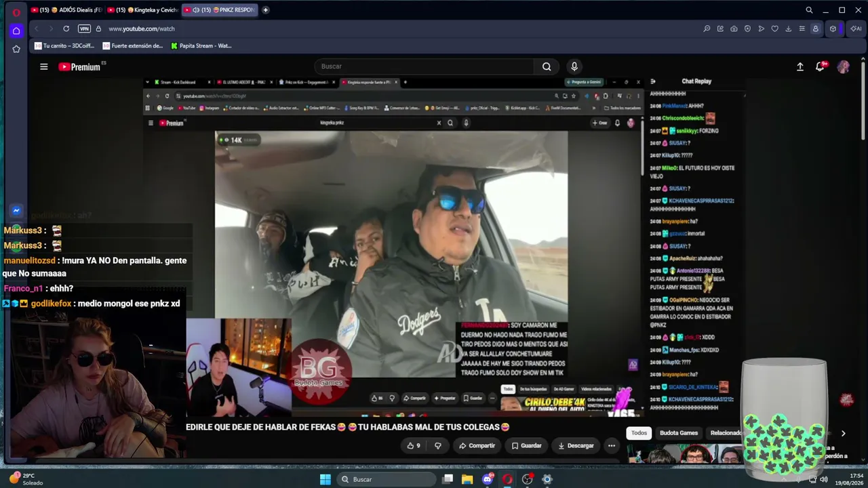Open weather widget showing 29°C Soleado

point(27,479)
